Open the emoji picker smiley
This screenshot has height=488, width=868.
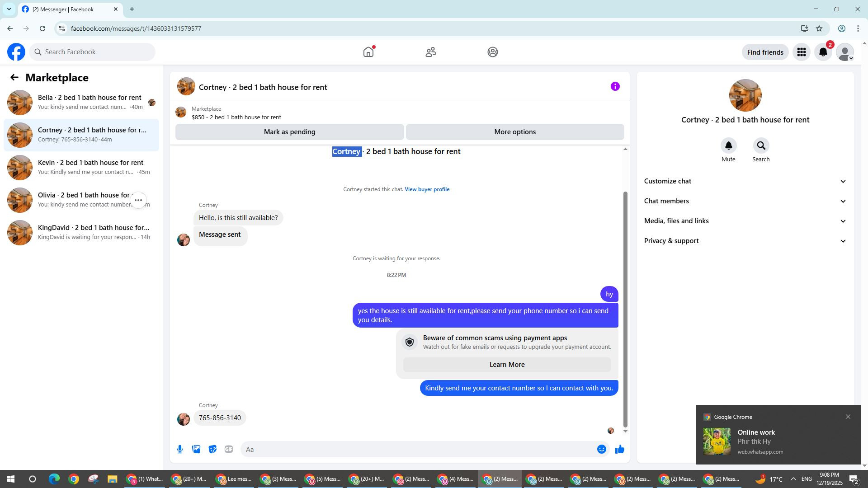601,449
